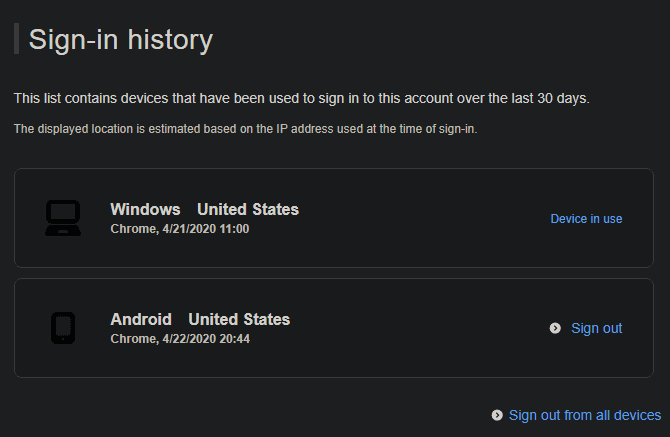Click the Windows device name

click(145, 209)
